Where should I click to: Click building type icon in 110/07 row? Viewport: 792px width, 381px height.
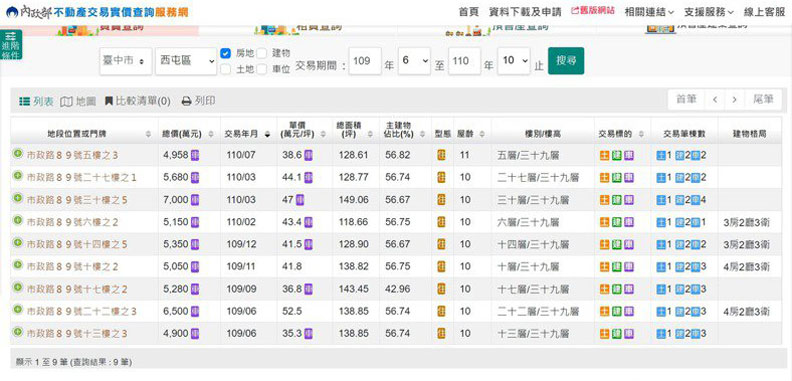pyautogui.click(x=441, y=155)
